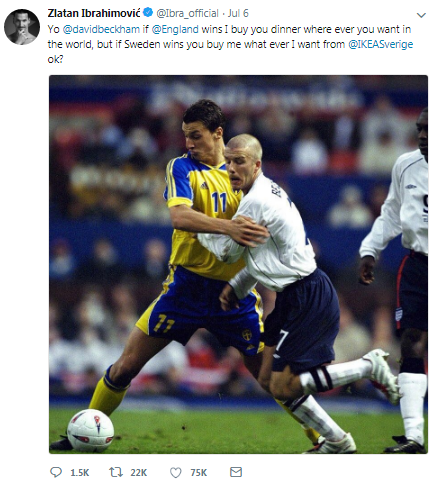Open the @davidbeckham mention link

(x=101, y=29)
